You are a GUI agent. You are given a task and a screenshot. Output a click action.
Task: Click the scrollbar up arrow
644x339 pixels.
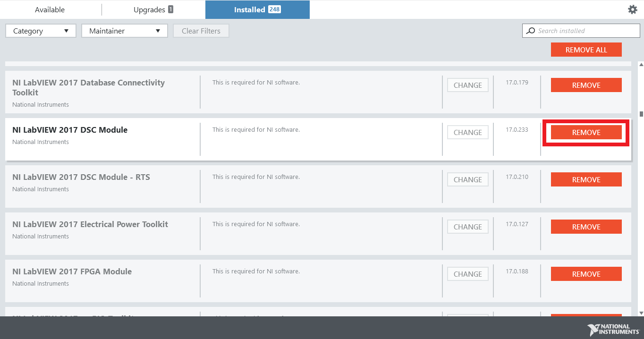641,65
